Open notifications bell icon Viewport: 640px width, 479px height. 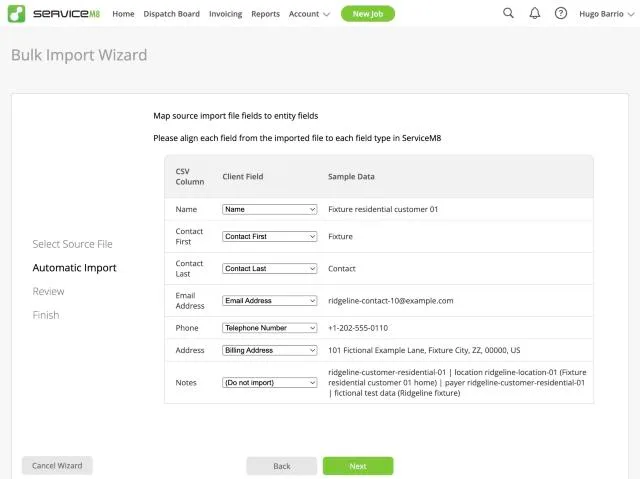coord(535,13)
